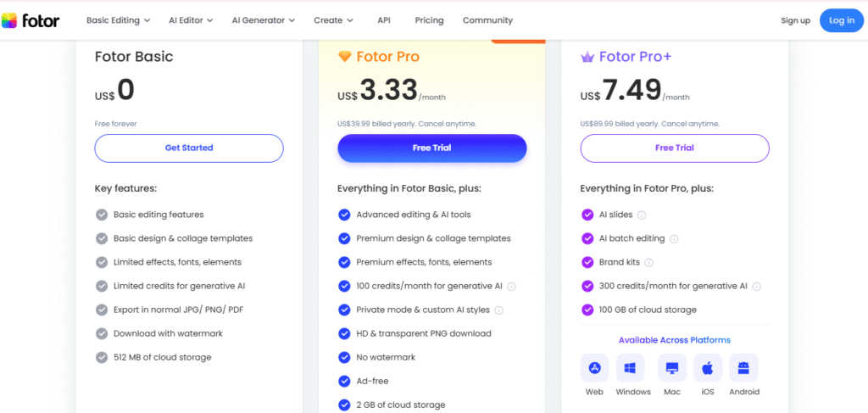This screenshot has width=868, height=413.
Task: Click the Log in button
Action: click(x=842, y=20)
